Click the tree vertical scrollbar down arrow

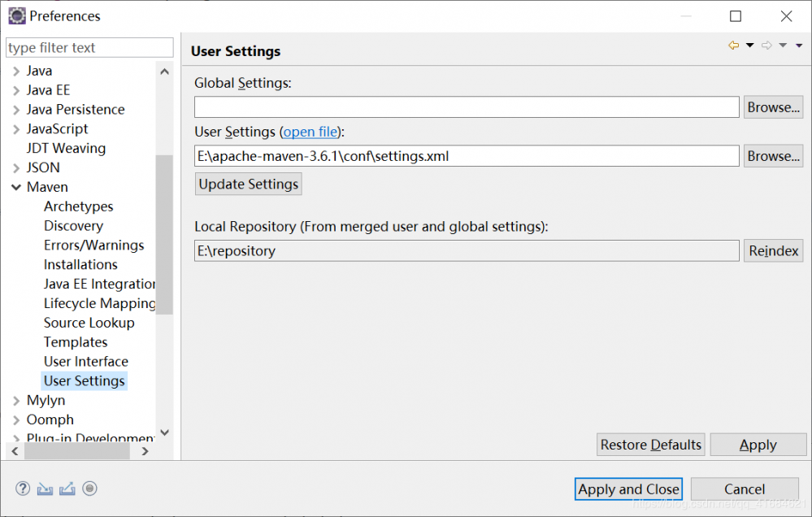pyautogui.click(x=165, y=432)
